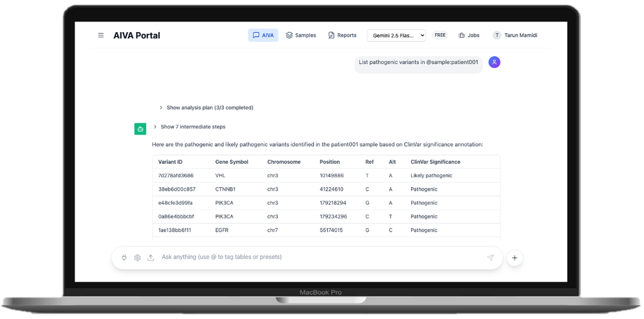
Task: Click the AIVA chat bubble icon
Action: click(256, 35)
